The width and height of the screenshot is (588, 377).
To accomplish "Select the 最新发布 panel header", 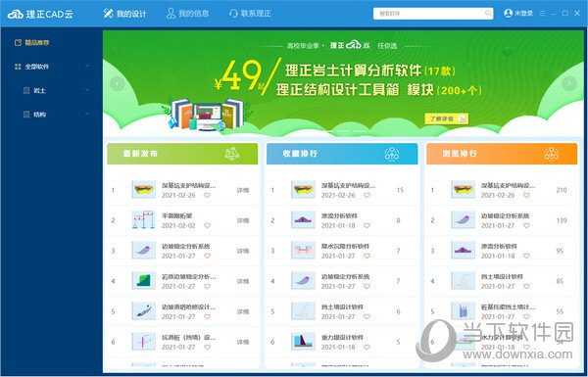I will 182,154.
